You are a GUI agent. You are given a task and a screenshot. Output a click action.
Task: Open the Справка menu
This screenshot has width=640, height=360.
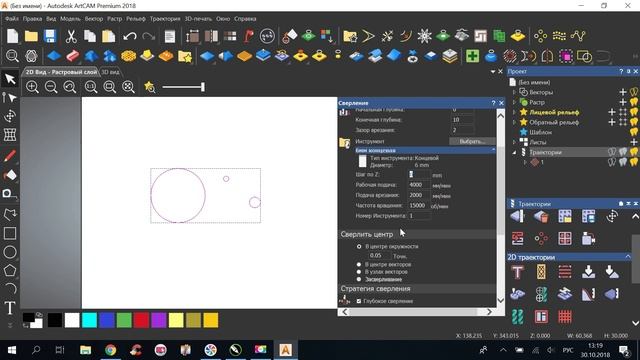tap(245, 19)
